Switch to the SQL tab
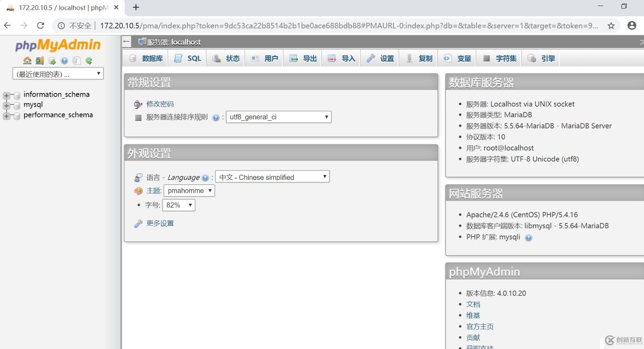The height and width of the screenshot is (349, 644). pos(188,58)
